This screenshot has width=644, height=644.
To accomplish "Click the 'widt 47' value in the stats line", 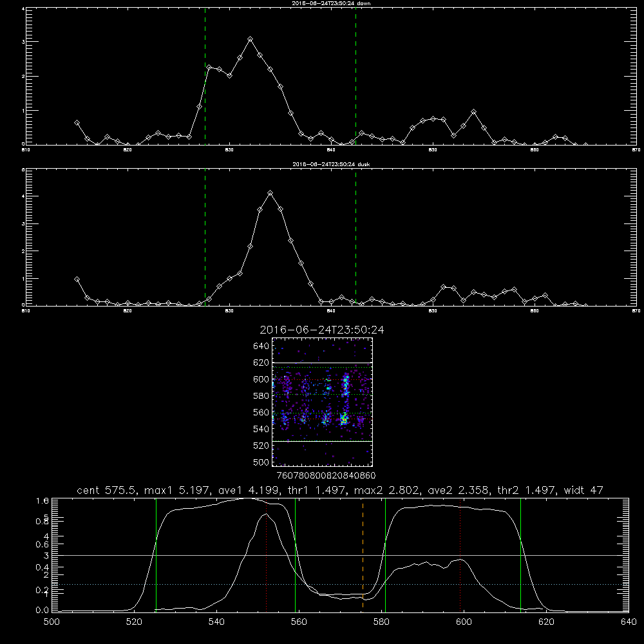I will (583, 490).
